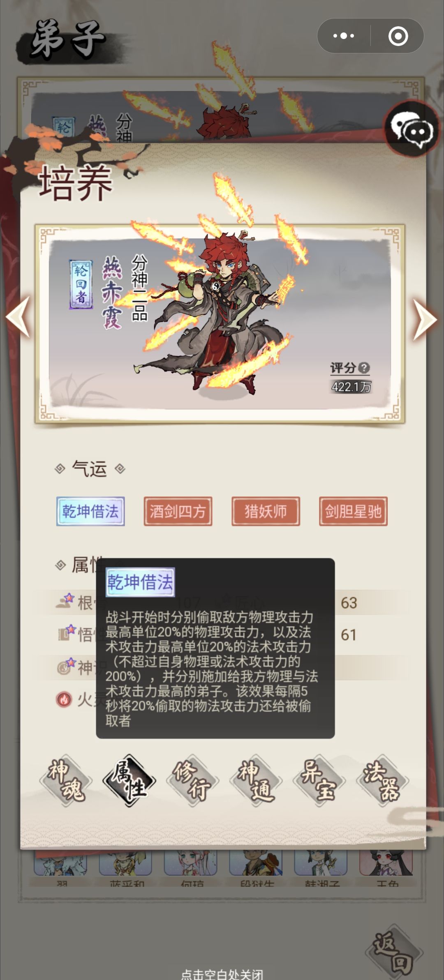Tap the 轮回者 badge on character card
Screen dimensions: 444x980
coord(81,284)
